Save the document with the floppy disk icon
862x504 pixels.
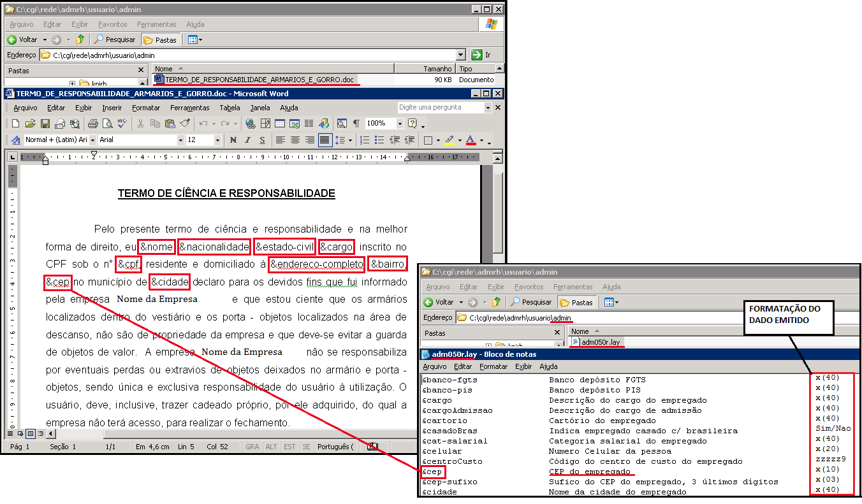pos(45,124)
